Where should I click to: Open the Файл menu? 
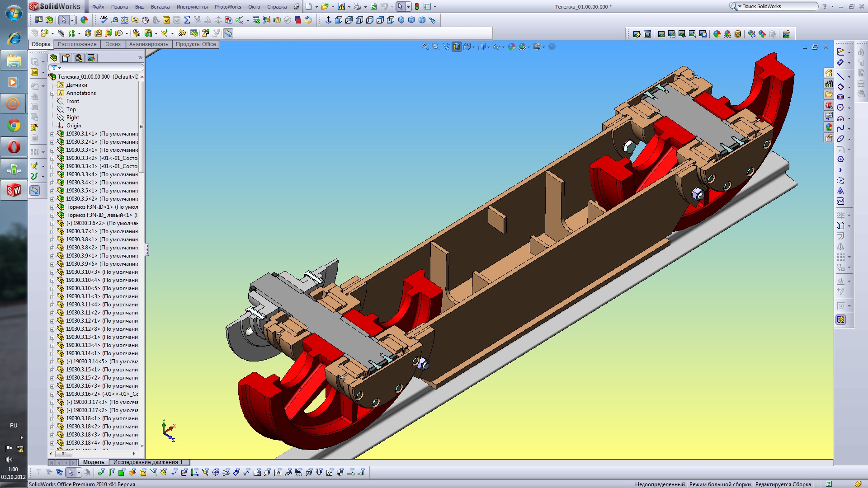(x=98, y=7)
